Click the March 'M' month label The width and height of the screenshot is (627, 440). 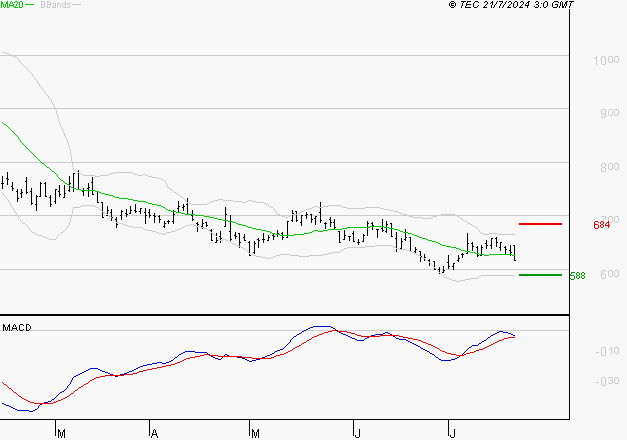click(x=61, y=433)
